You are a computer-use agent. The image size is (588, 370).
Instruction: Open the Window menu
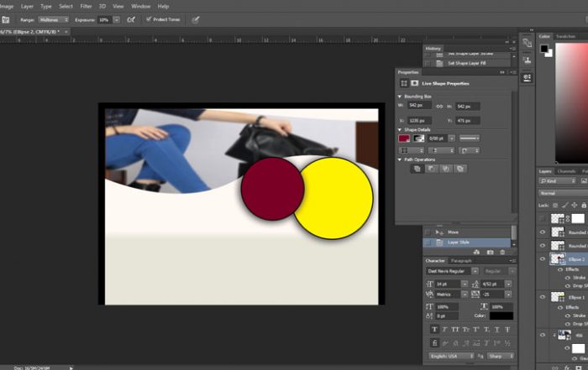click(140, 7)
